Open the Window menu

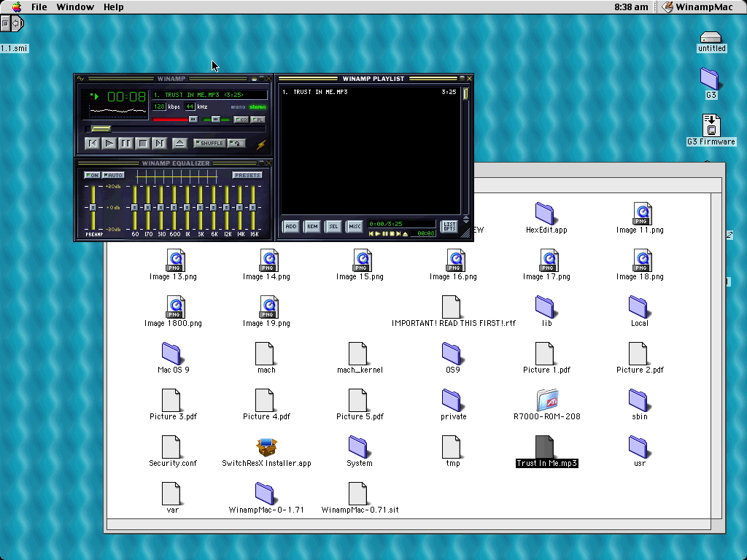click(x=75, y=7)
